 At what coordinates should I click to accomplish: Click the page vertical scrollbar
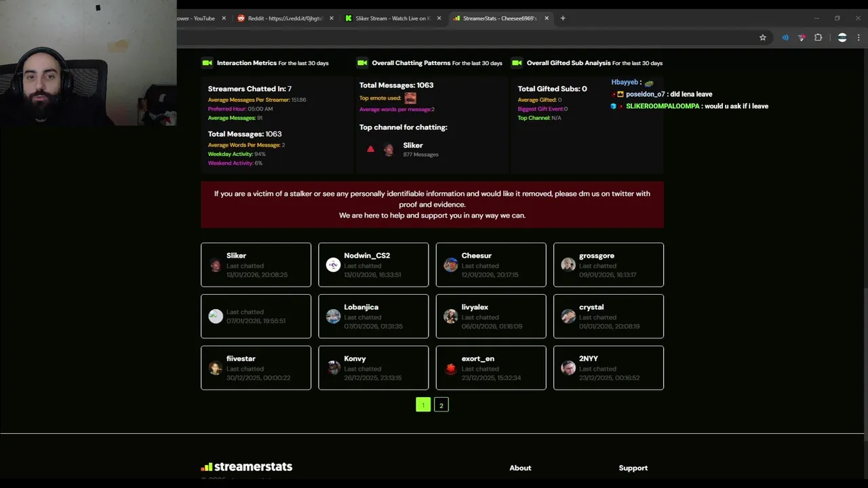coord(865,366)
